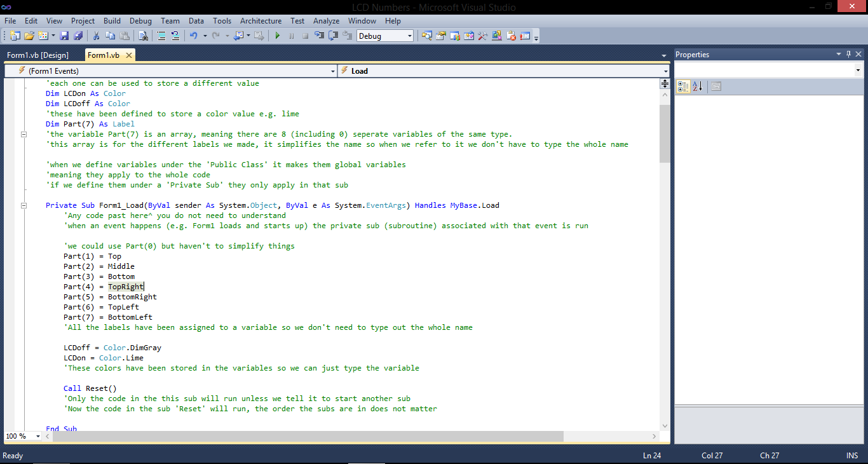The height and width of the screenshot is (464, 868).
Task: Cut selection with the scissors icon
Action: (96, 36)
